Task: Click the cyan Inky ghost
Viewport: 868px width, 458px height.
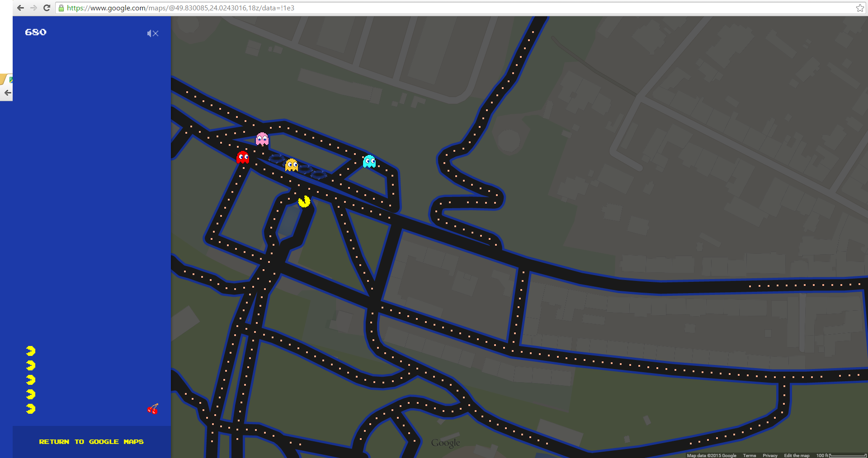Action: [369, 161]
